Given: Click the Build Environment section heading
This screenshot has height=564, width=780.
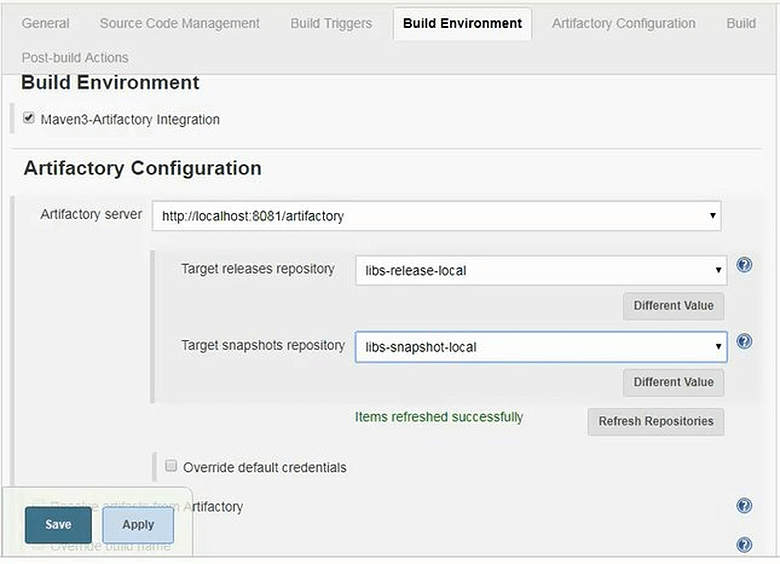Looking at the screenshot, I should pyautogui.click(x=110, y=83).
